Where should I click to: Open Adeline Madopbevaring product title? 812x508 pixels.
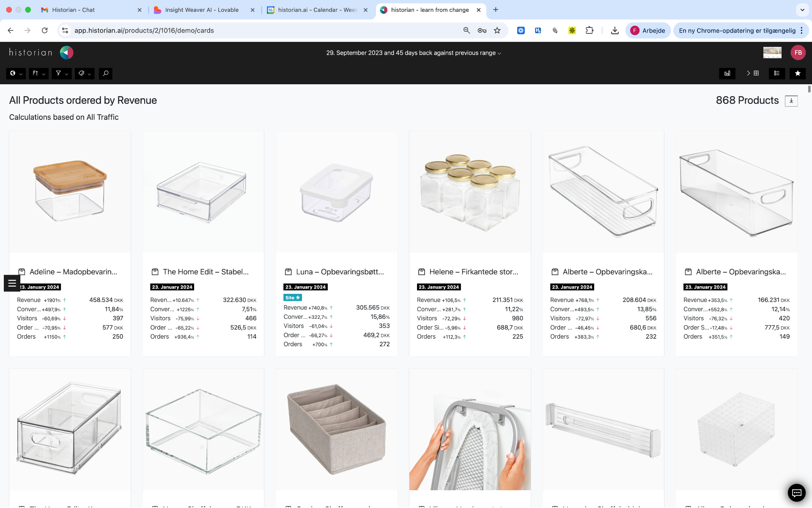[x=73, y=272]
